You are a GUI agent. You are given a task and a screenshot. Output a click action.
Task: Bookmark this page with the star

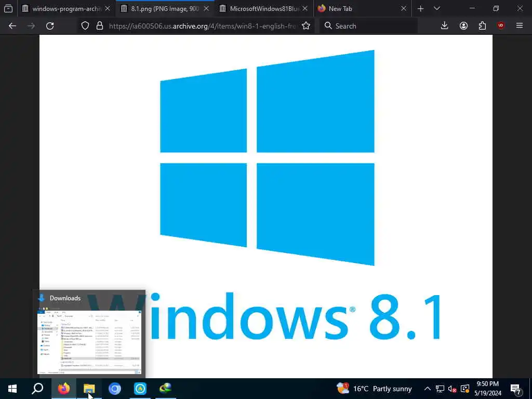coord(306,26)
